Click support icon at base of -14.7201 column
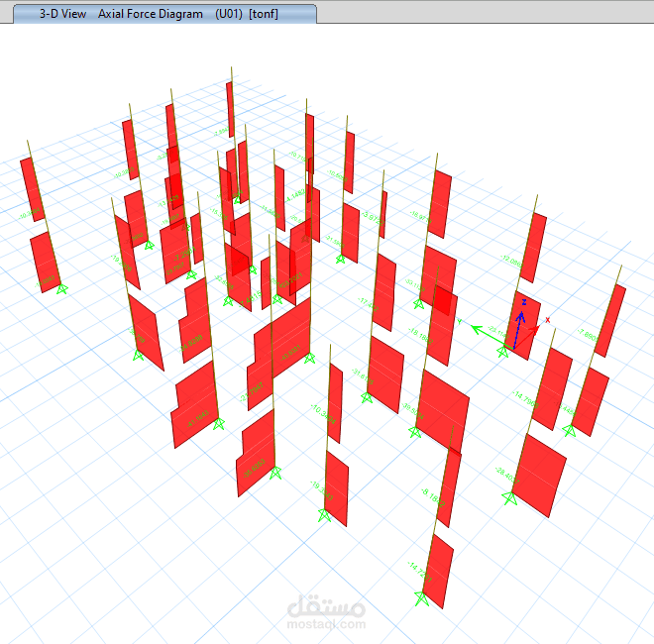This screenshot has height=644, width=654. point(422,599)
